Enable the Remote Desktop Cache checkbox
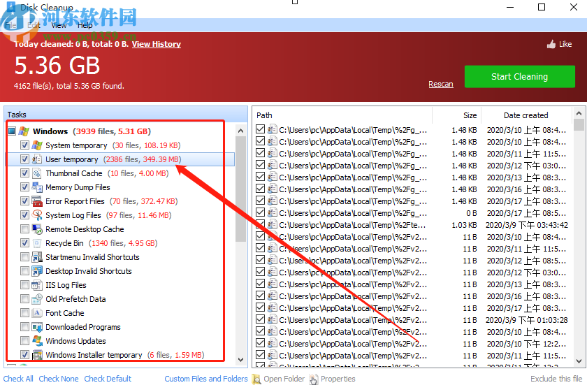The image size is (587, 392). pos(24,229)
